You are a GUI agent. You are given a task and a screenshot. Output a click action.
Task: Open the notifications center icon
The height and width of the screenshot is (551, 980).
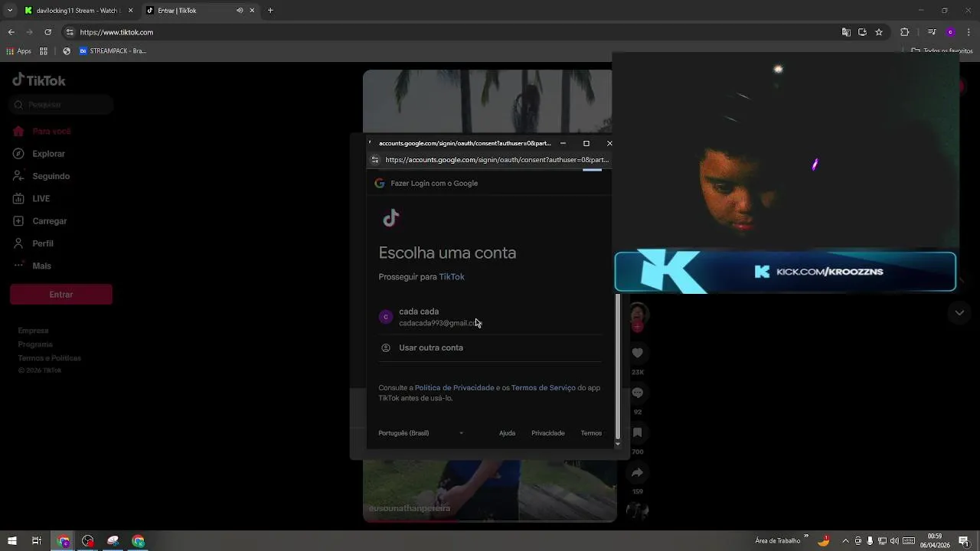click(964, 541)
